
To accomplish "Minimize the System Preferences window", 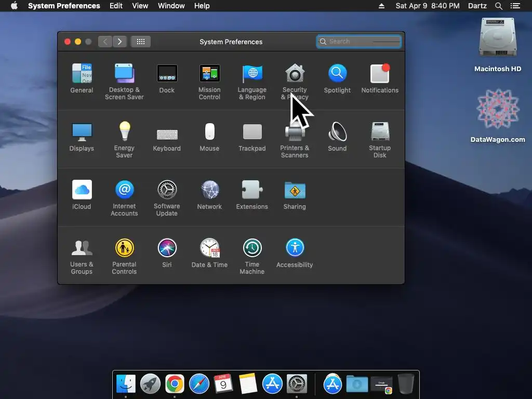I will (78, 42).
